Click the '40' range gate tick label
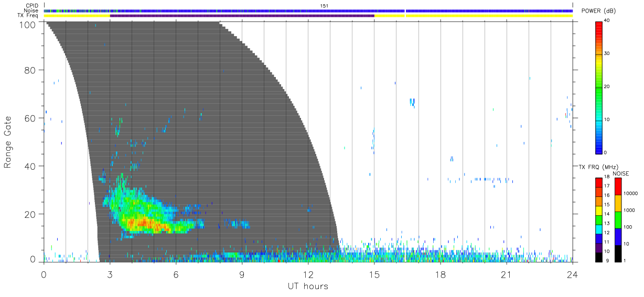The width and height of the screenshot is (644, 297). [x=31, y=166]
